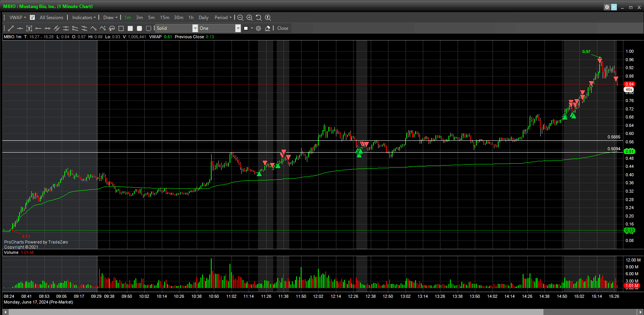Choose the two slanted dashed lines tool
Screen dimensions: 644x315
point(84,28)
